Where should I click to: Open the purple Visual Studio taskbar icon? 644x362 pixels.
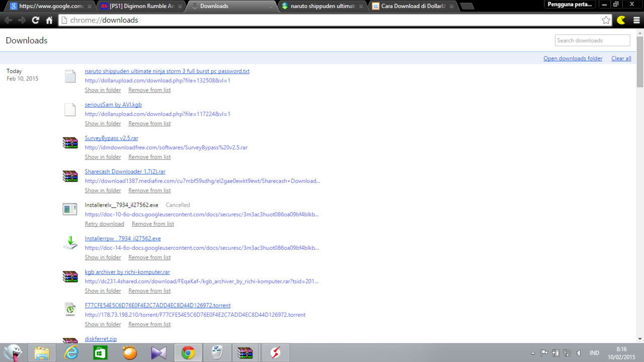point(158,353)
